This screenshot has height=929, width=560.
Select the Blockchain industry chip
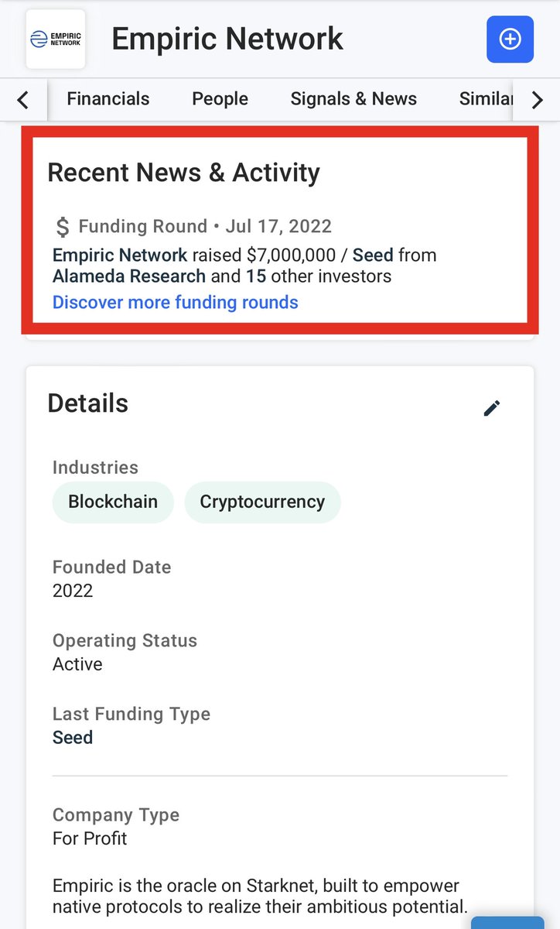tap(113, 502)
